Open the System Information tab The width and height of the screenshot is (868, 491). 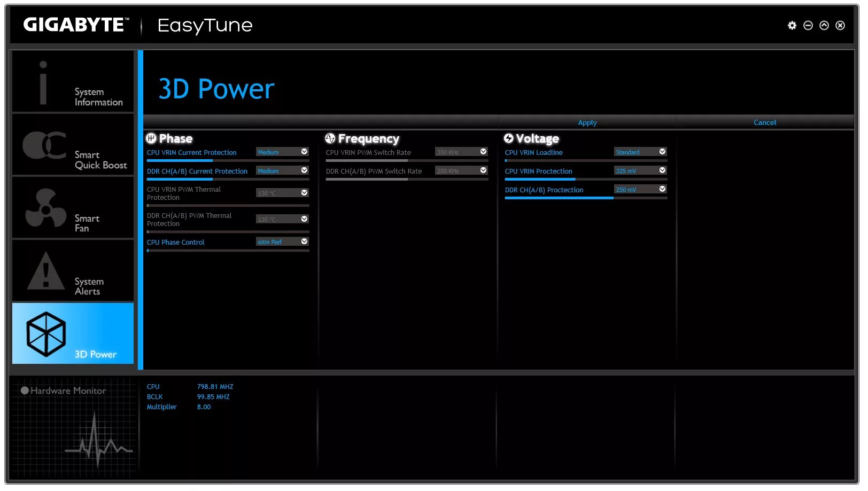[73, 81]
